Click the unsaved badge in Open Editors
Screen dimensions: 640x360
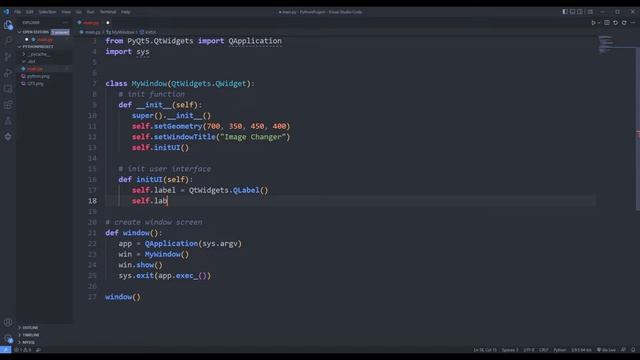click(60, 32)
